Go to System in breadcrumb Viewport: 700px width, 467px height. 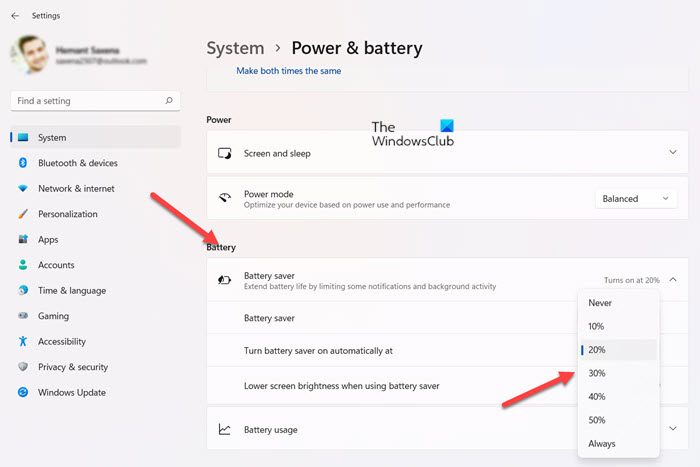(235, 48)
